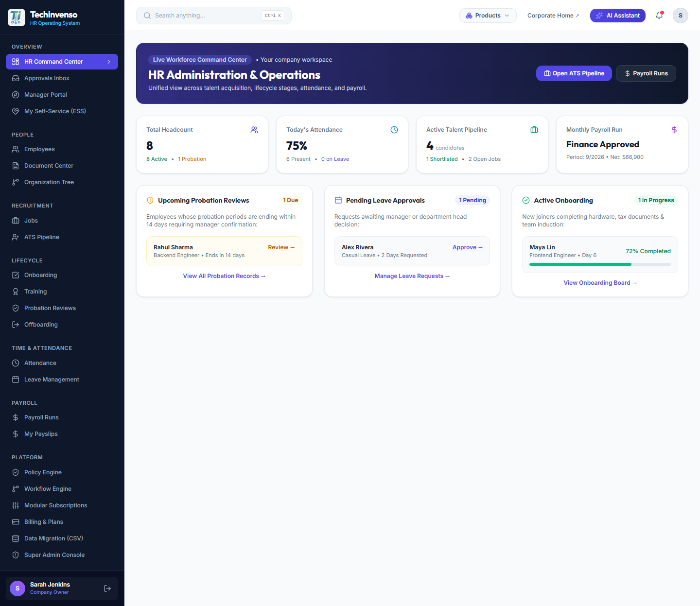Click Payroll Runs header button

coord(646,73)
